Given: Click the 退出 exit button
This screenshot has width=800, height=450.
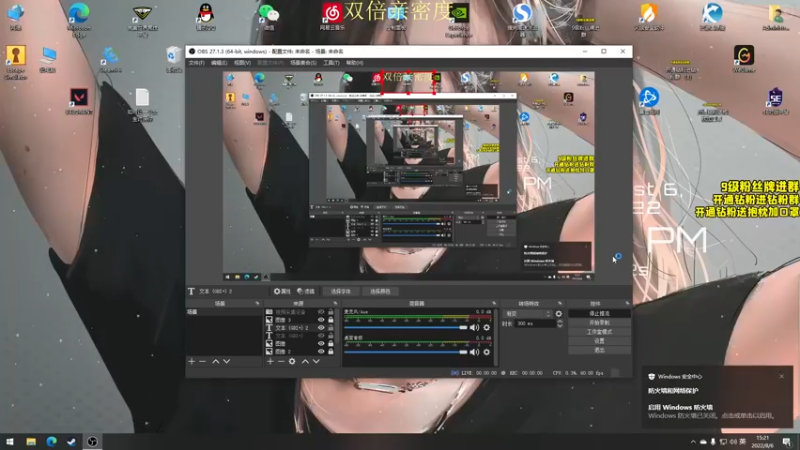Looking at the screenshot, I should [599, 350].
